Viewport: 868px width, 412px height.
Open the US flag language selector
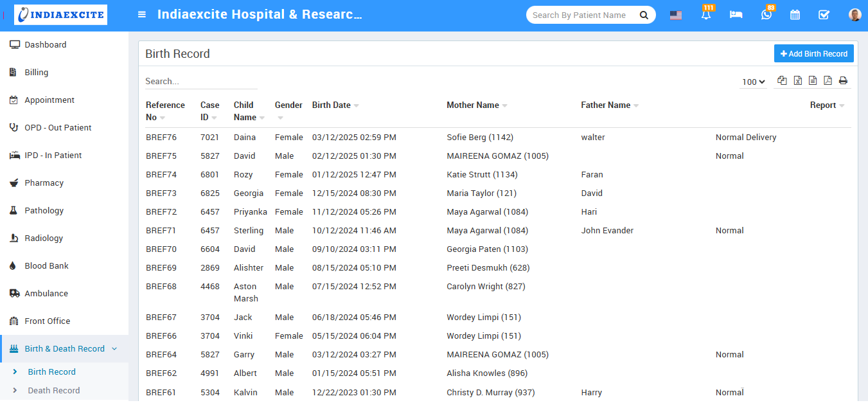676,15
